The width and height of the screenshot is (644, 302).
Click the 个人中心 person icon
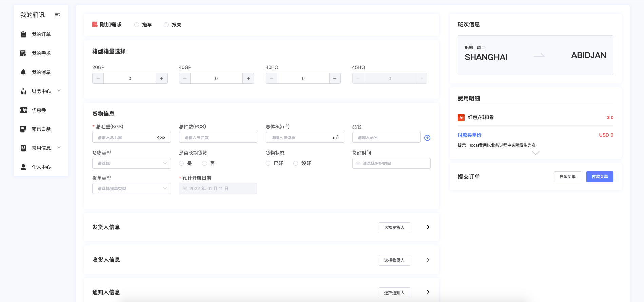click(x=23, y=167)
